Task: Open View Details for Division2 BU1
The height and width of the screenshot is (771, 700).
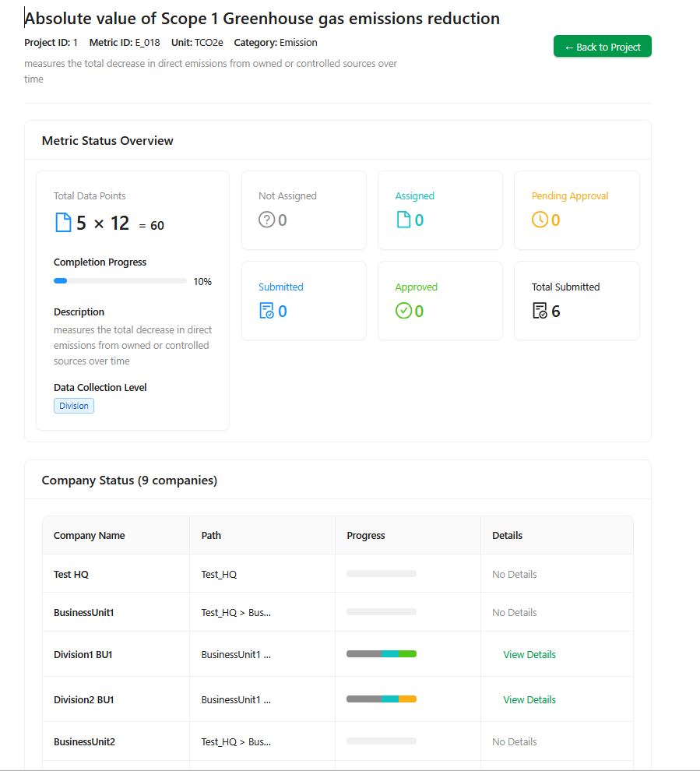Action: [x=529, y=699]
